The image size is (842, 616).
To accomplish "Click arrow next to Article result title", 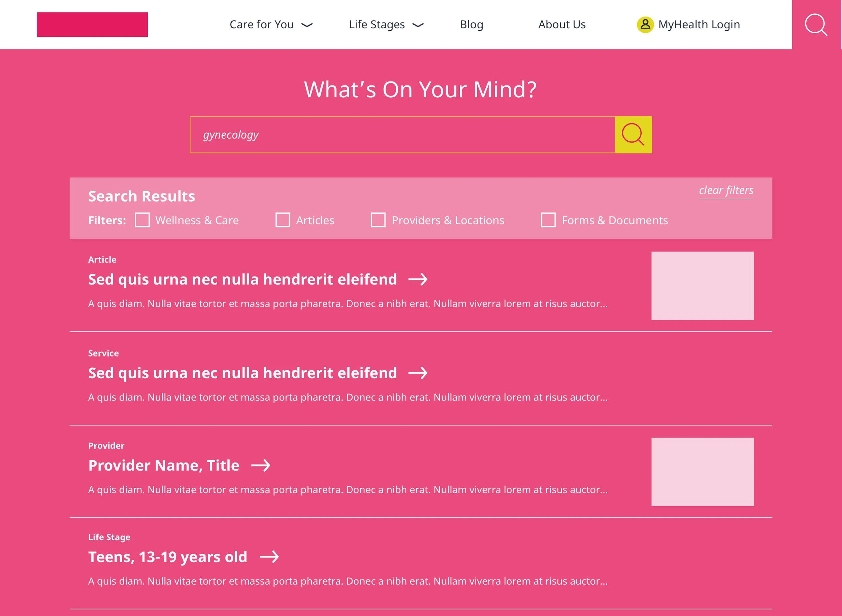I will click(418, 279).
